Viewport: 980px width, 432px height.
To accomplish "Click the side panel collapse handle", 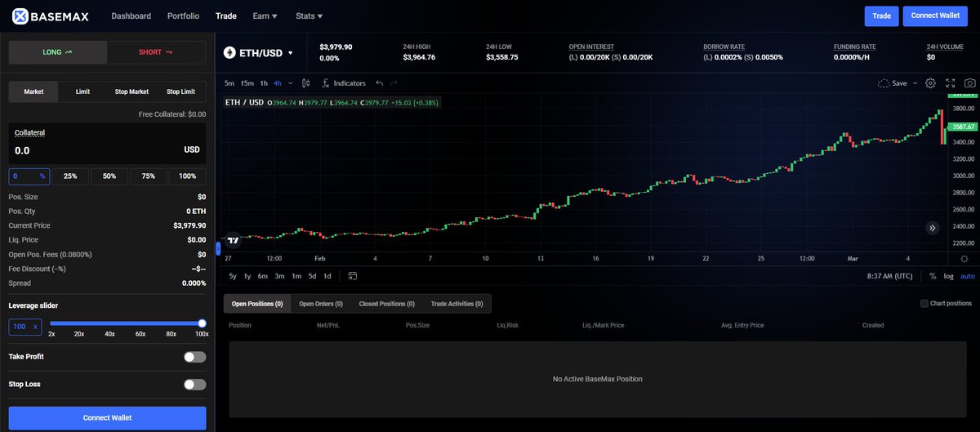I will pyautogui.click(x=218, y=247).
